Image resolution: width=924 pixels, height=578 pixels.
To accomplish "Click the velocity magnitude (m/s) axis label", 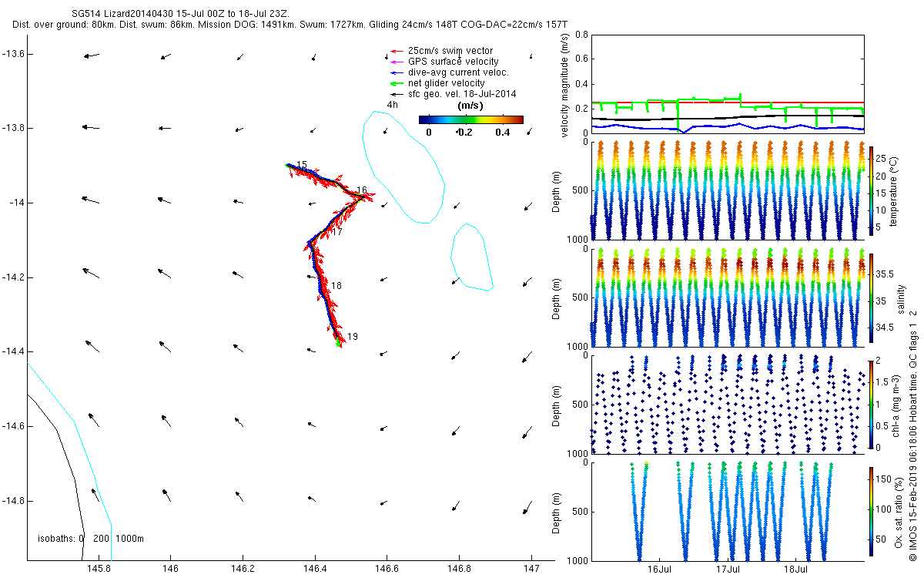I will 565,85.
